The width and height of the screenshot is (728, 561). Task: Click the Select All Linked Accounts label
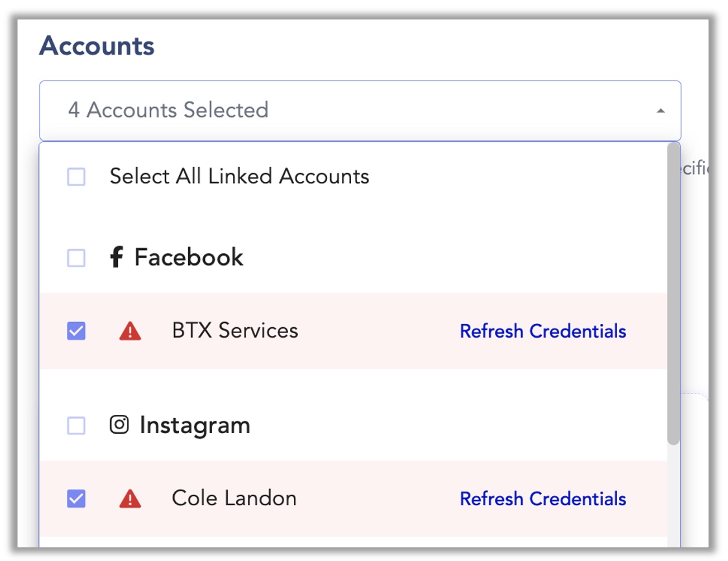pos(239,176)
